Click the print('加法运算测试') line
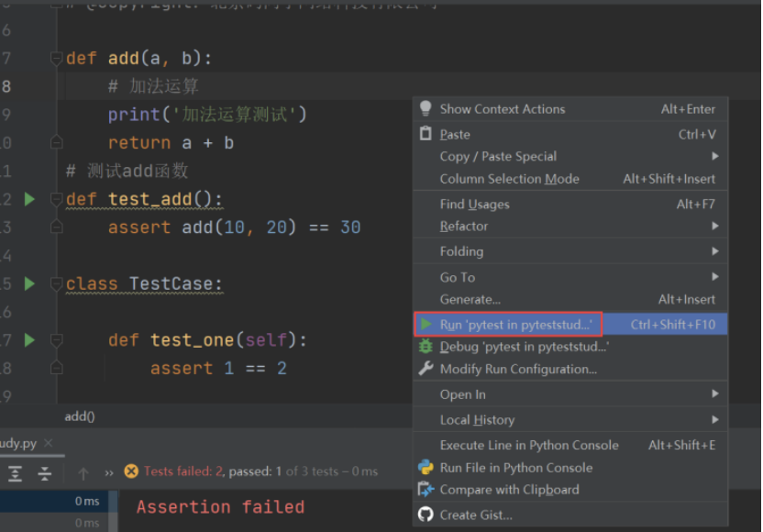 pyautogui.click(x=207, y=115)
